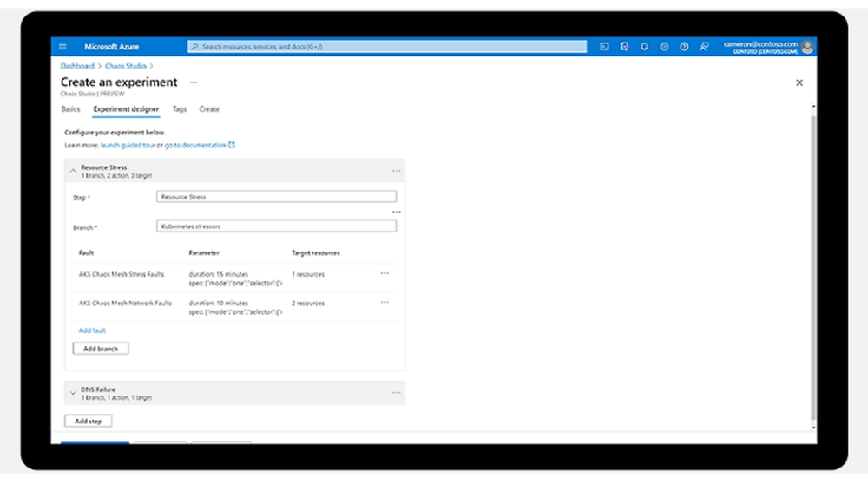
Task: Click the search magnifier icon
Action: coord(194,47)
